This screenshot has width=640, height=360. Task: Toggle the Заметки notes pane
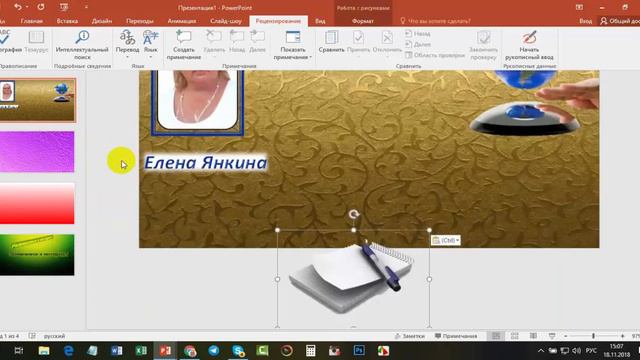click(x=410, y=336)
